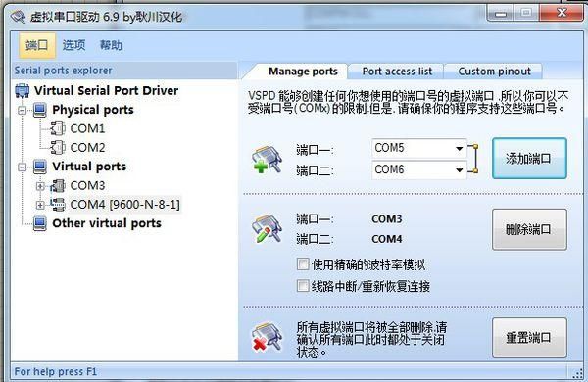The height and width of the screenshot is (382, 588).
Task: Click the COM4 virtual port icon
Action: pos(58,205)
